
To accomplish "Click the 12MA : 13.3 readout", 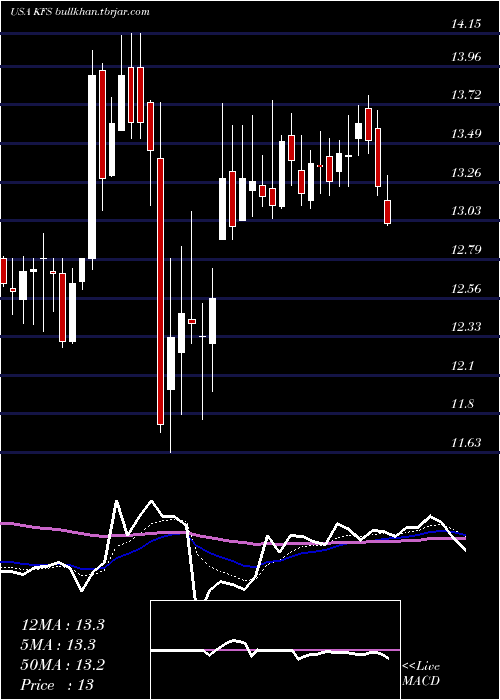I will [x=63, y=625].
